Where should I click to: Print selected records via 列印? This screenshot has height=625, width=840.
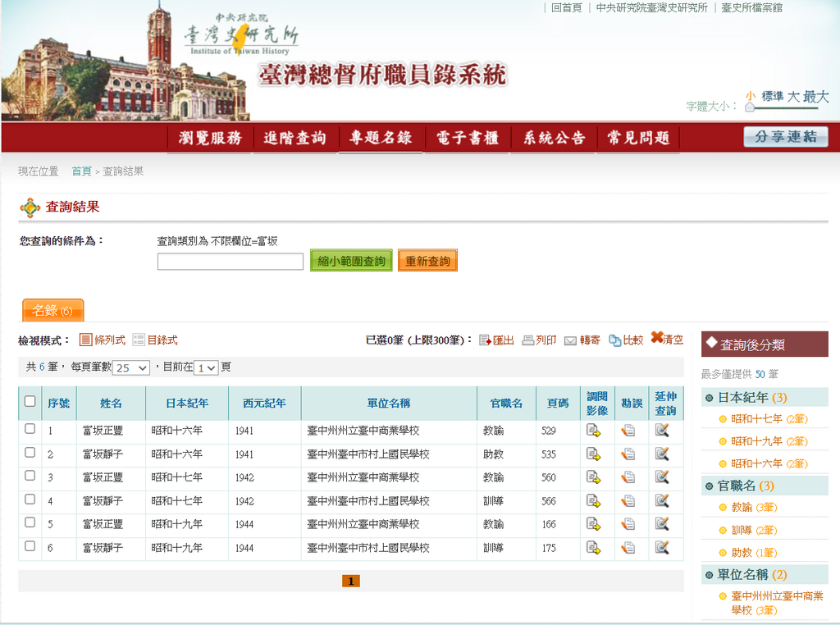point(539,340)
